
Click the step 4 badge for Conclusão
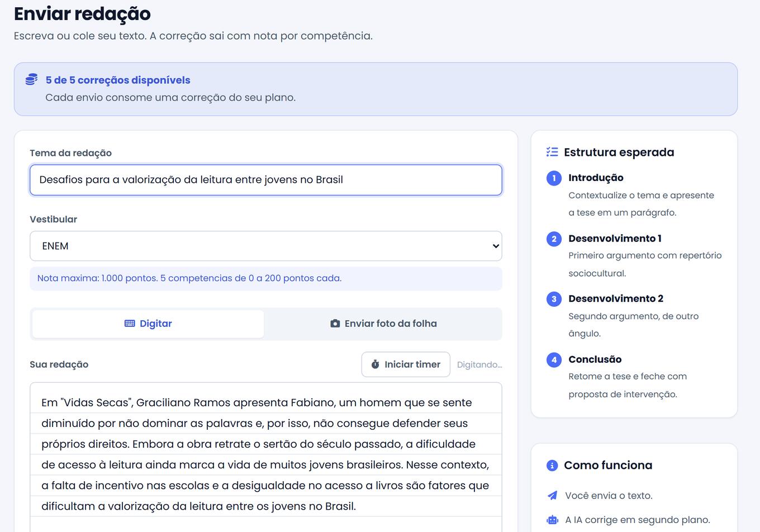coord(554,360)
